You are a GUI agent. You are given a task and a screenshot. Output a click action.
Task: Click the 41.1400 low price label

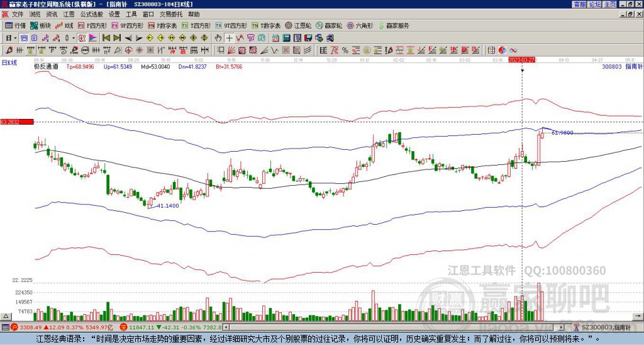(x=168, y=206)
